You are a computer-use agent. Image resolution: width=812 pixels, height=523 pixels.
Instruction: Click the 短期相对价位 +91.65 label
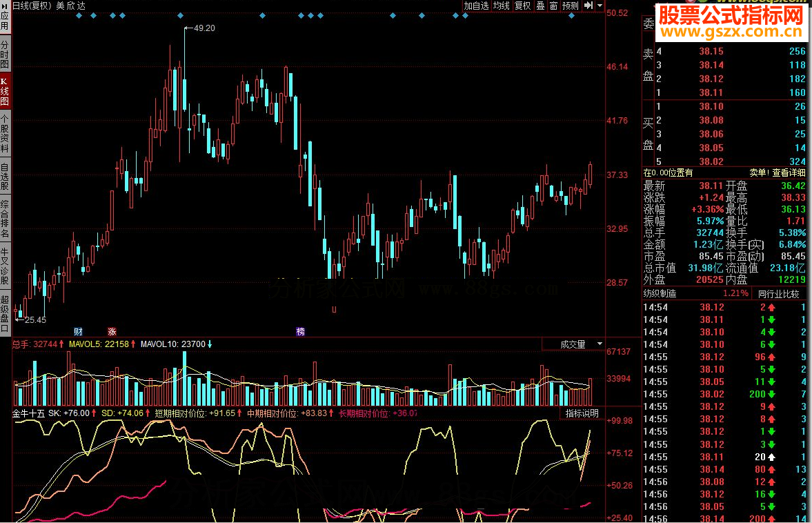click(195, 413)
